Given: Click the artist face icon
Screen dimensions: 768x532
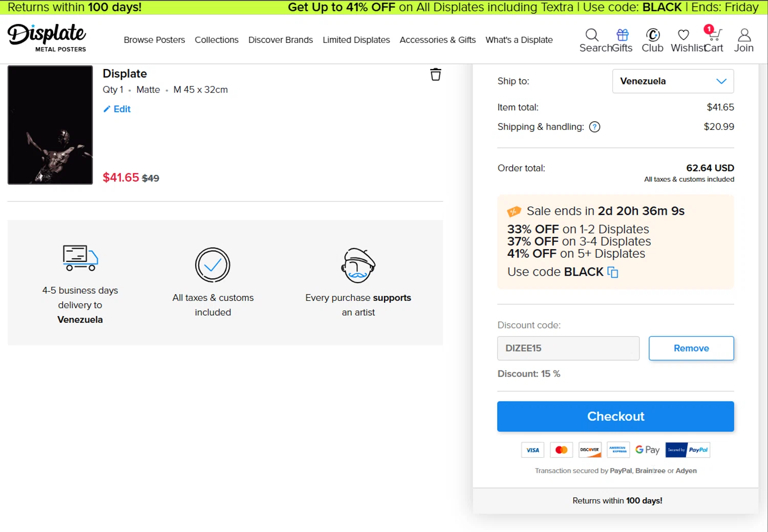Looking at the screenshot, I should [358, 265].
